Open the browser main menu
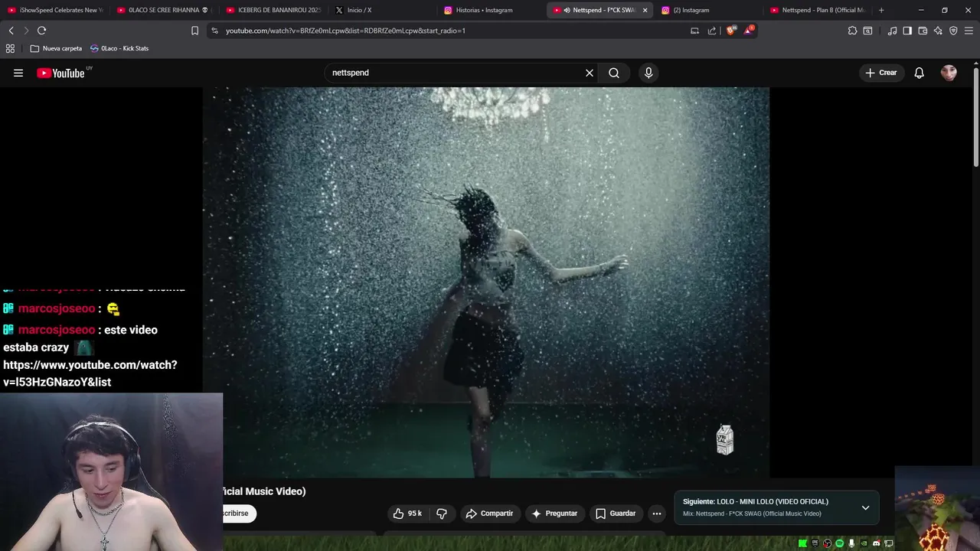Screen dimensions: 980x551 969,31
